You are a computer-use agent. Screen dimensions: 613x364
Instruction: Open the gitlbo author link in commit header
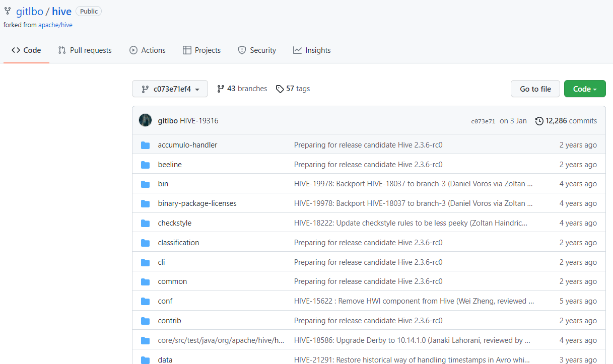tap(168, 121)
